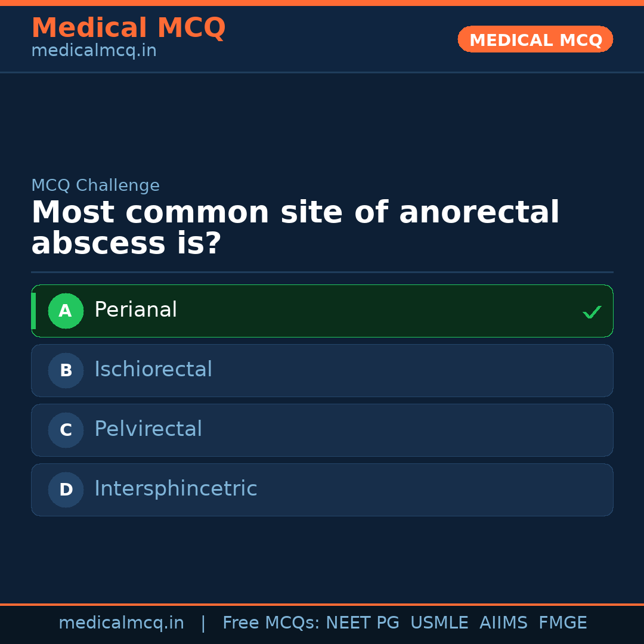Click the green circled letter A badge
The height and width of the screenshot is (644, 644).
66,311
